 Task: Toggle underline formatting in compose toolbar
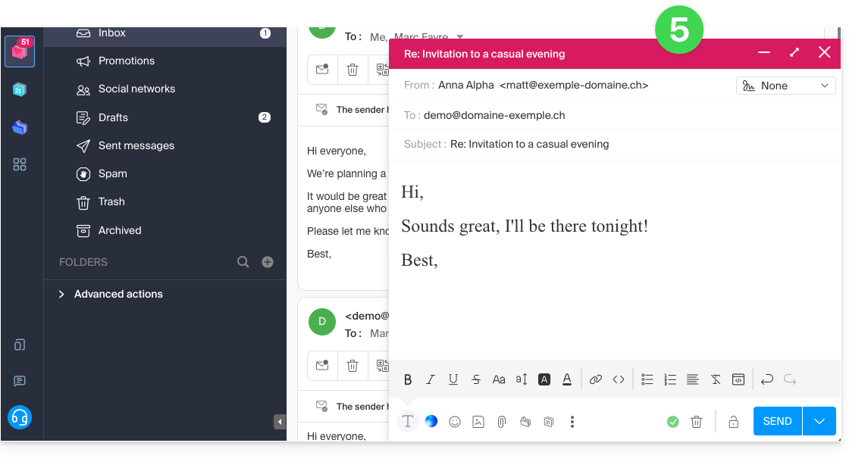(453, 379)
